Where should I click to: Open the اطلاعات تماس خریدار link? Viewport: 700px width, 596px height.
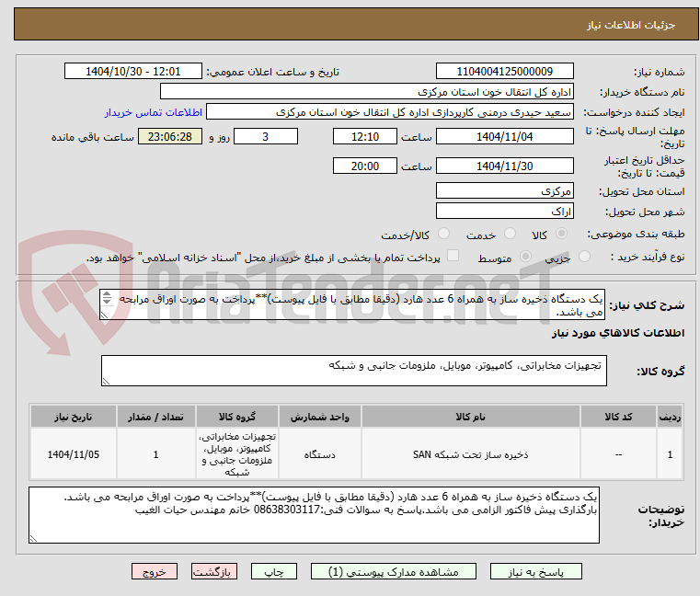154,112
